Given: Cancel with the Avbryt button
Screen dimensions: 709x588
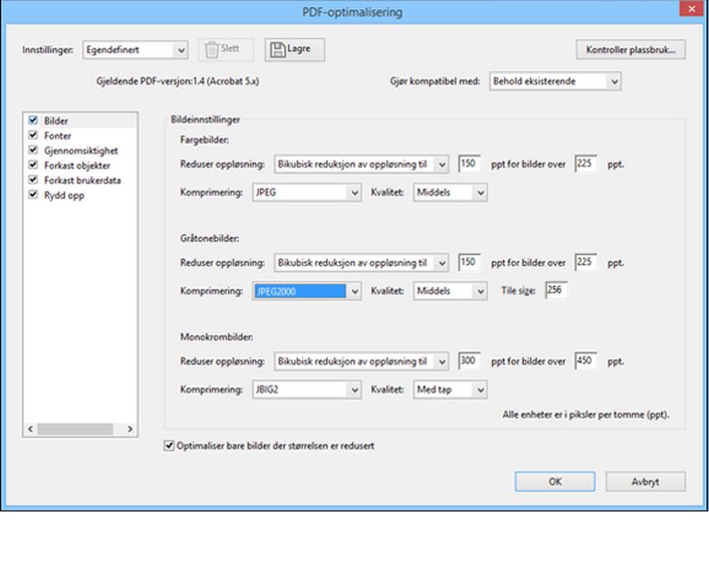Looking at the screenshot, I should click(646, 482).
